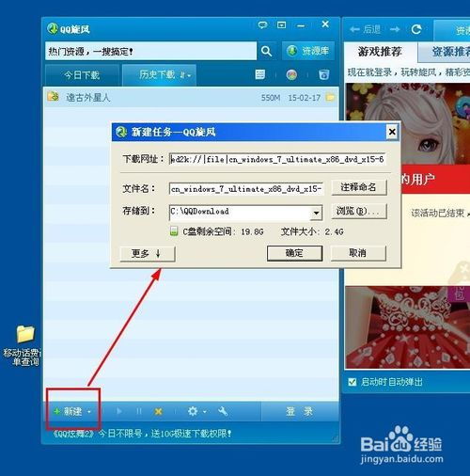Click the start (play) icon in bottom toolbar
This screenshot has width=470, height=476.
coord(118,411)
